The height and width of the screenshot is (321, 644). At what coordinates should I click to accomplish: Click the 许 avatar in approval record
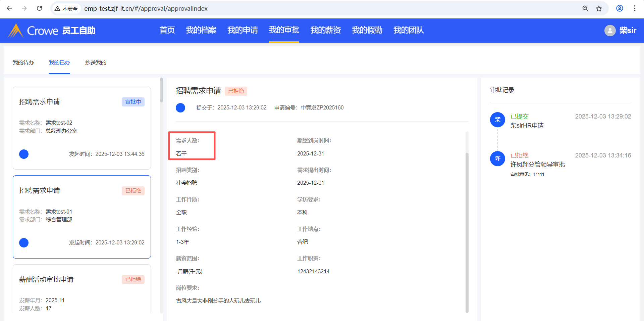[x=498, y=158]
